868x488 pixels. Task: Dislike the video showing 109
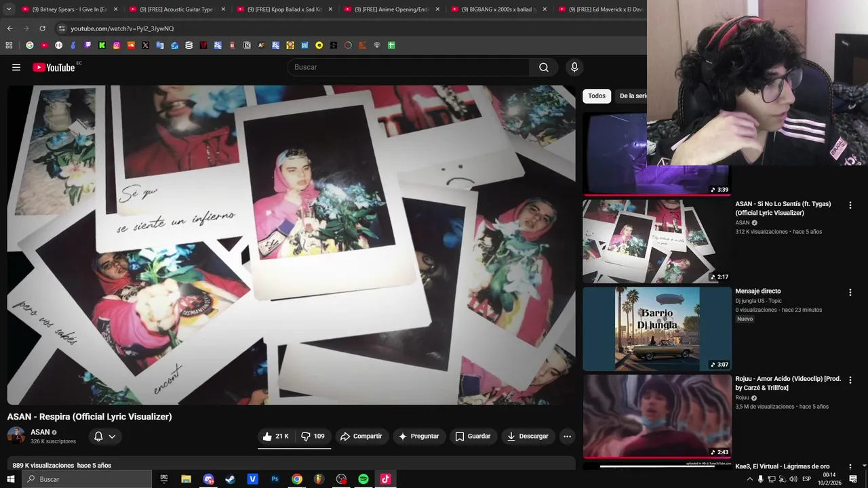(x=313, y=436)
